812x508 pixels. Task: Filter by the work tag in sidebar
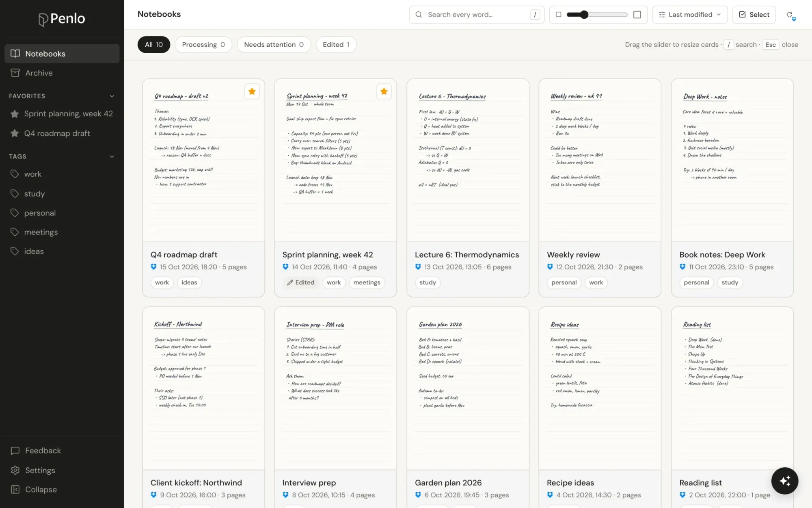[62, 174]
